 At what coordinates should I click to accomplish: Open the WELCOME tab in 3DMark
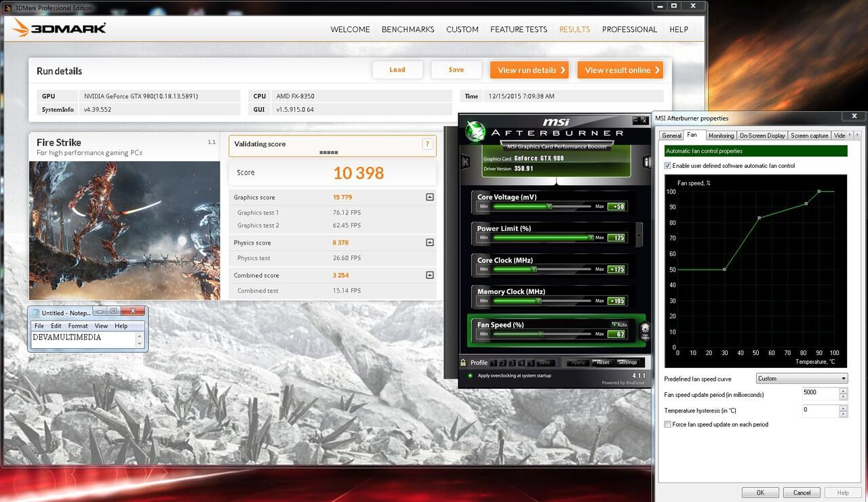tap(350, 29)
